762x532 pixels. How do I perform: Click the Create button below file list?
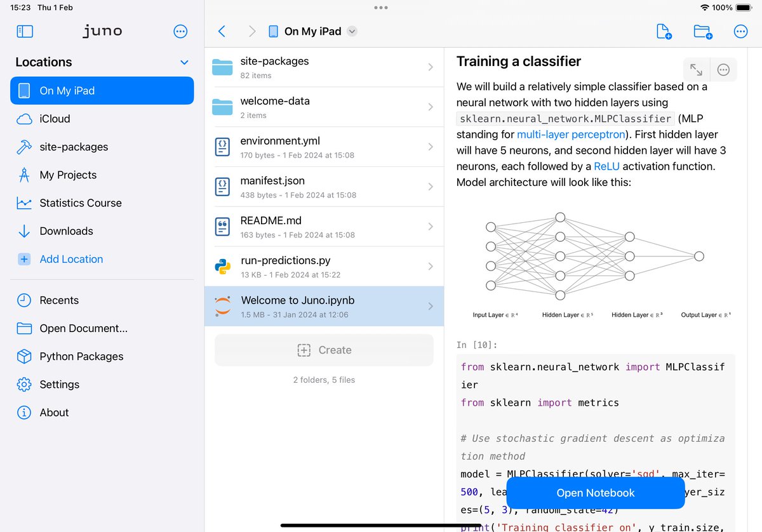(324, 350)
